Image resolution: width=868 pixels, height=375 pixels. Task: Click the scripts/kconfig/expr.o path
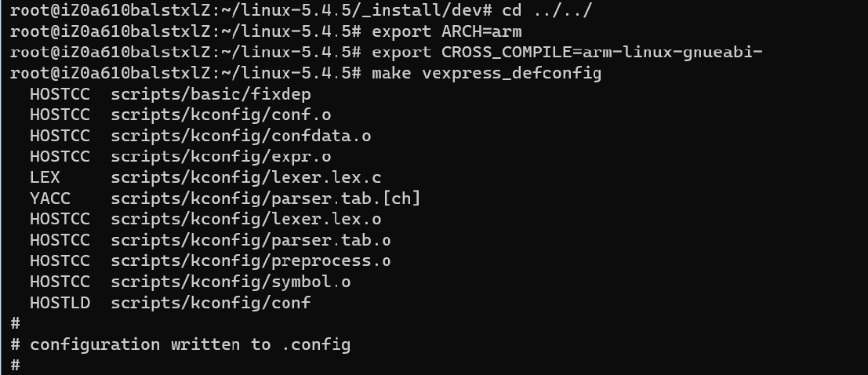pyautogui.click(x=220, y=156)
